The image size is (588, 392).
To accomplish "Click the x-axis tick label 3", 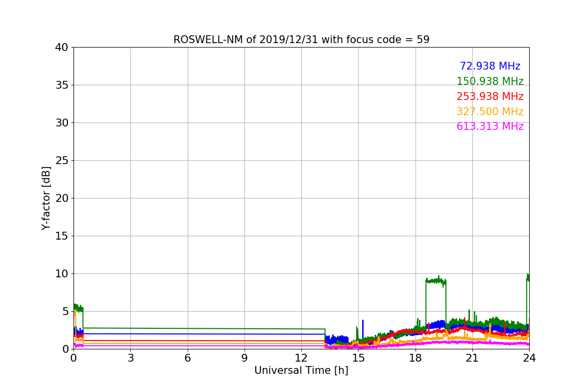I will point(130,358).
